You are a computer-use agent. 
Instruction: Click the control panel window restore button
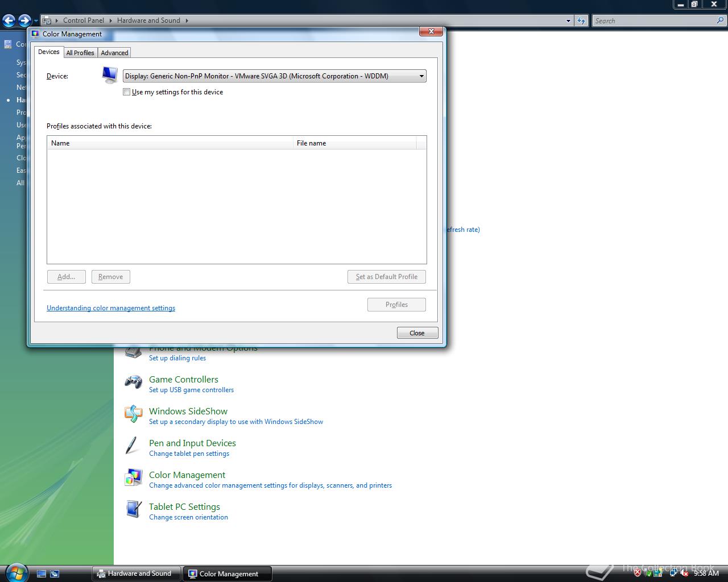click(694, 5)
